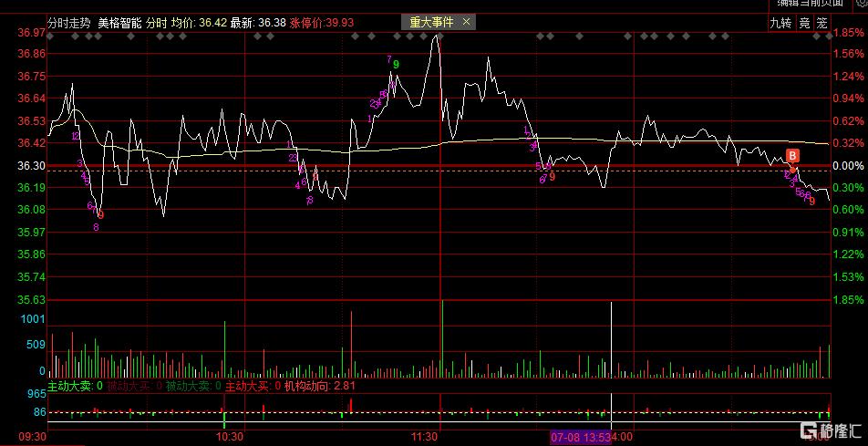The height and width of the screenshot is (446, 868).
Task: Click the 均价: 36.42 value
Action: (199, 23)
